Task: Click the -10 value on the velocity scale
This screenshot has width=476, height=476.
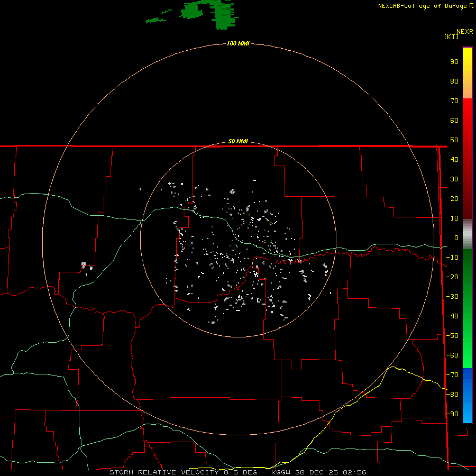Action: tap(452, 258)
